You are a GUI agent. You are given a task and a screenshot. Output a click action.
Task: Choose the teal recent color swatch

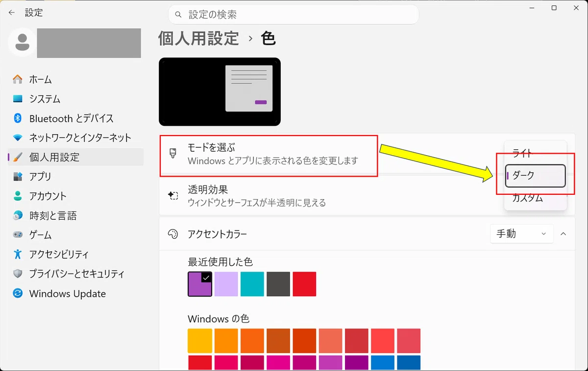pos(252,284)
